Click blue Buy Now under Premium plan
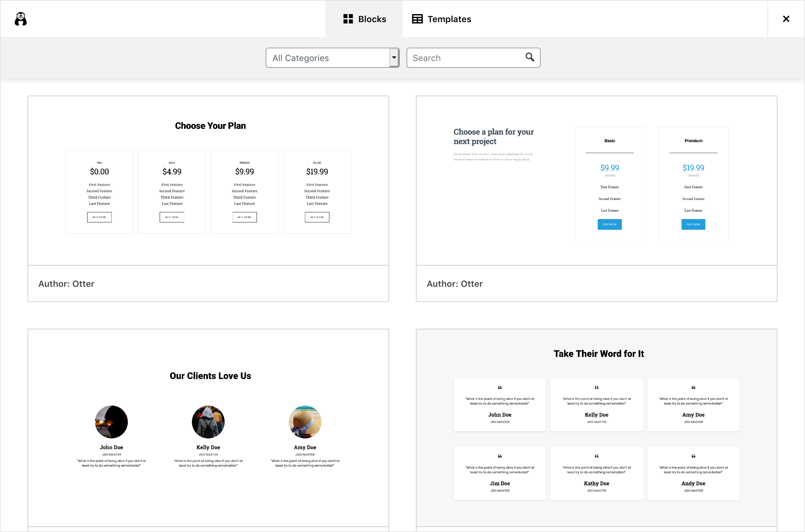This screenshot has height=532, width=805. 693,224
